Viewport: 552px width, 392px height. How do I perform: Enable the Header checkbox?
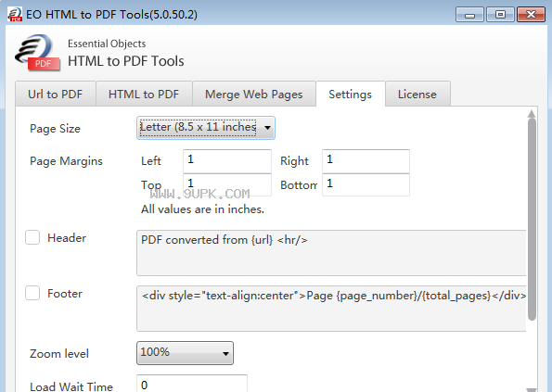click(32, 237)
